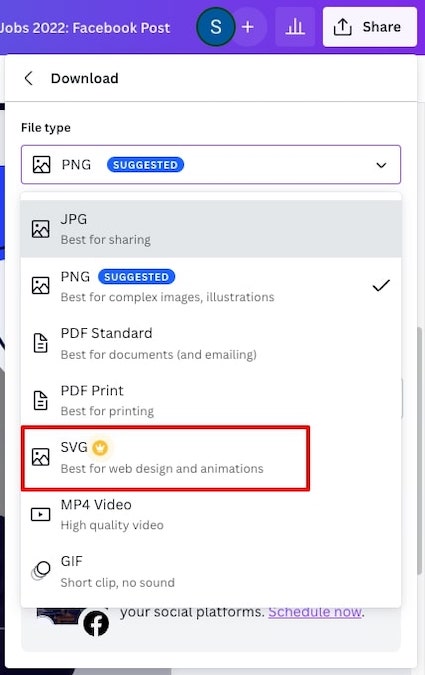425x675 pixels.
Task: Pick PNG suggested option in list
Action: [x=211, y=286]
